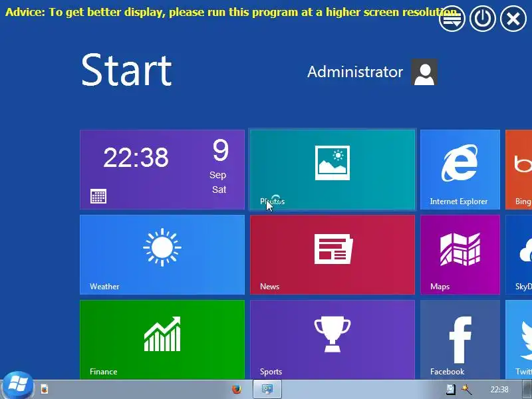532x399 pixels.
Task: Open the Maps tile
Action: tap(460, 255)
